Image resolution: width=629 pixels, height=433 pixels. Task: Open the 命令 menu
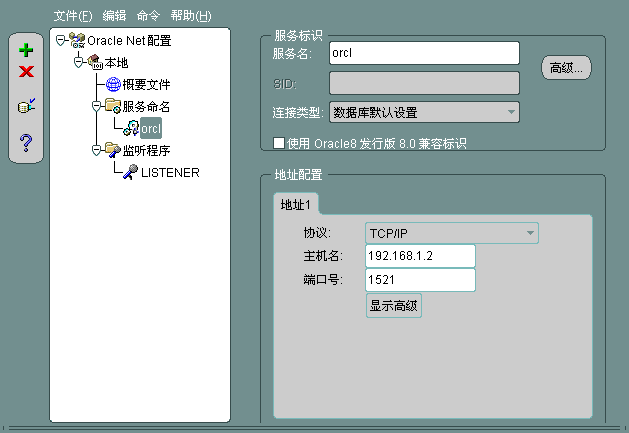click(x=148, y=16)
